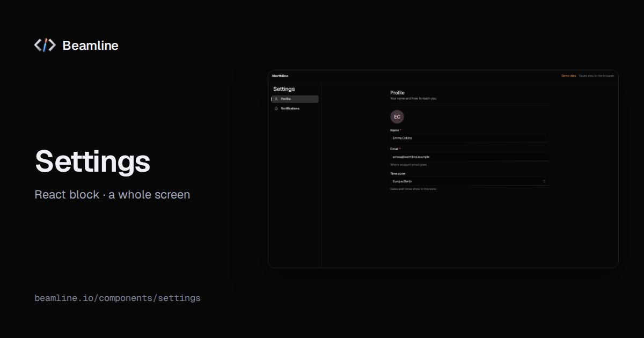Click "React block · a whole screen" subtitle

[x=112, y=194]
